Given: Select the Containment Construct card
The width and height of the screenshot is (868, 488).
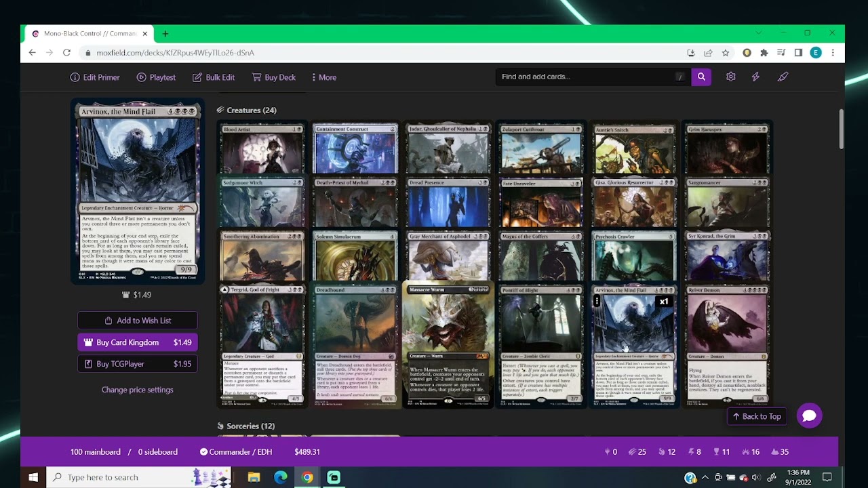Looking at the screenshot, I should 355,149.
